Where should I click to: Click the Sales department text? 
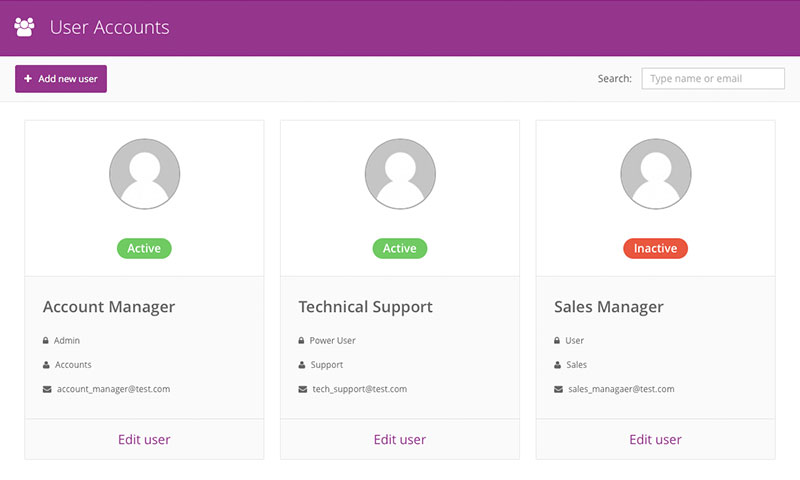(x=577, y=365)
